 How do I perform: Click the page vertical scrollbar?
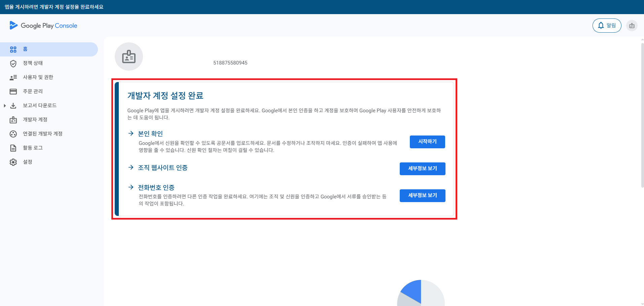642,115
